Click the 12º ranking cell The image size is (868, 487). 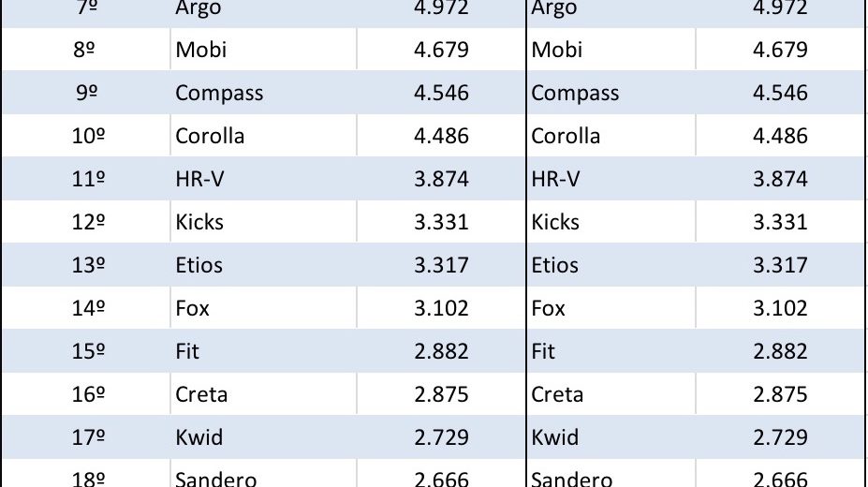click(x=88, y=222)
